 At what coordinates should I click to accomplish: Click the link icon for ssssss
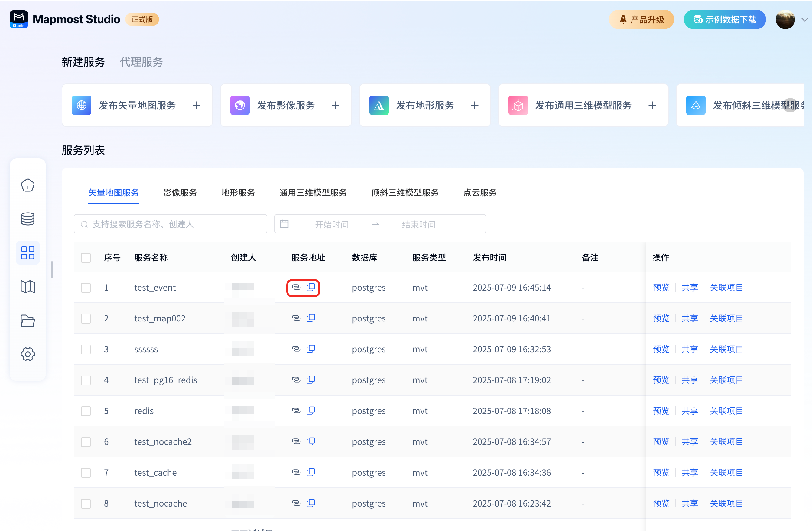pos(296,349)
